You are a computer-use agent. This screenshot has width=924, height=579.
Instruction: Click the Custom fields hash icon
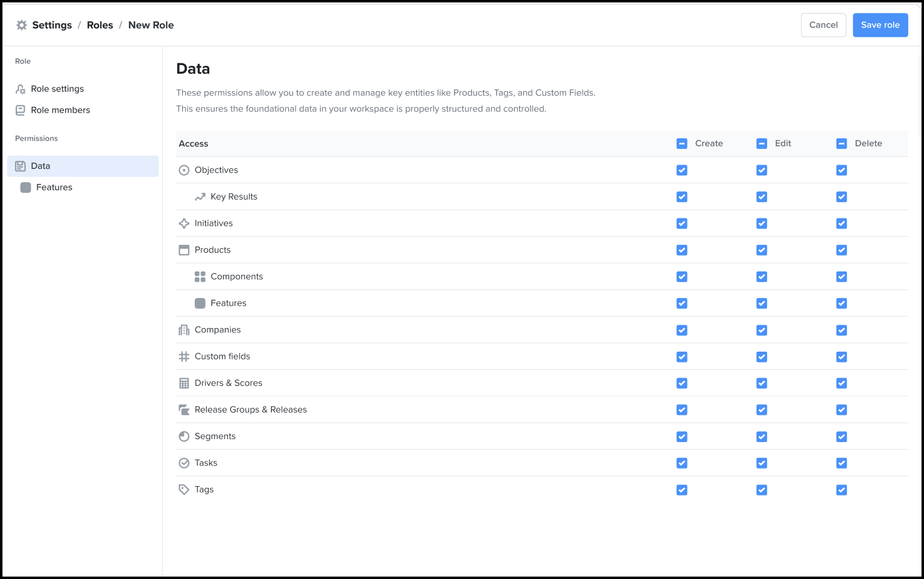(x=184, y=356)
